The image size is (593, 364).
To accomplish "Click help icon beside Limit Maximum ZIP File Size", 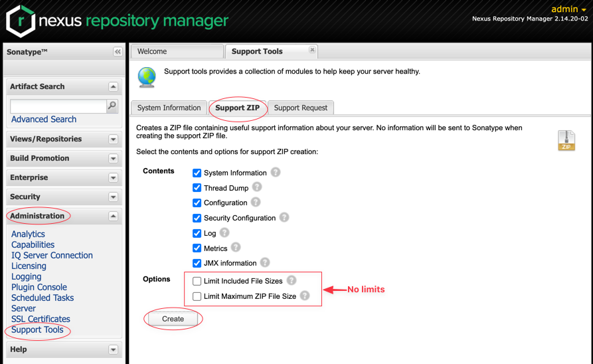I will (x=305, y=296).
